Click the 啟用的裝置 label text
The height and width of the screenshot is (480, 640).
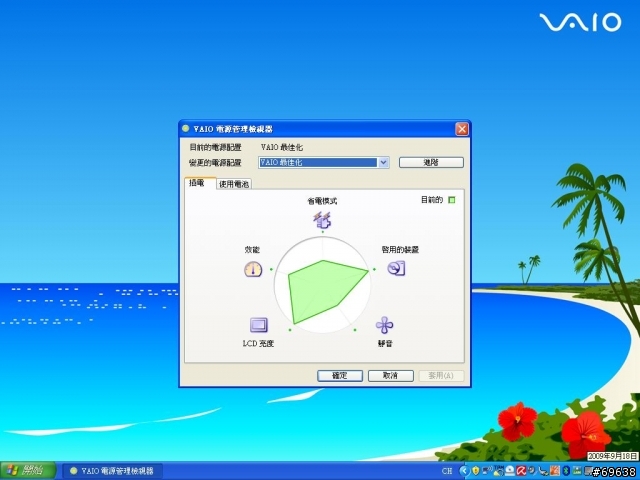[x=400, y=250]
